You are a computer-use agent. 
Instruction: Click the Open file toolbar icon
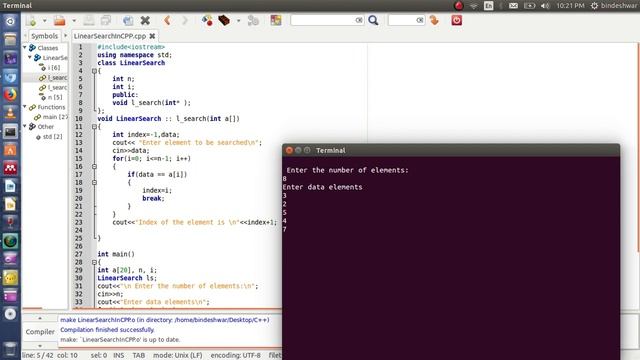click(x=60, y=20)
